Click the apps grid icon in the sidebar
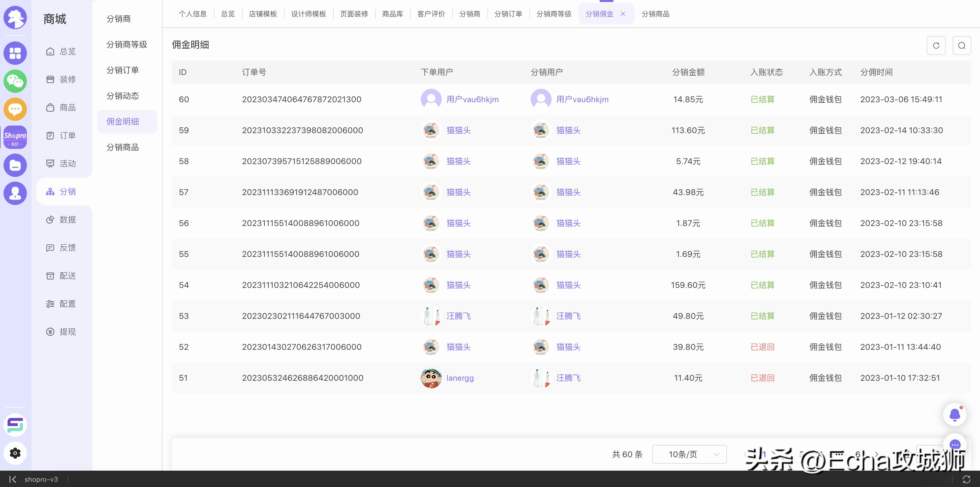 coord(15,53)
